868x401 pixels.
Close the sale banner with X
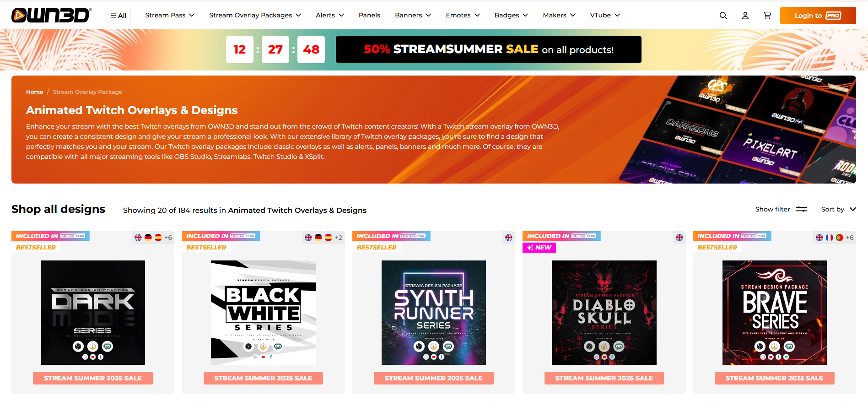pyautogui.click(x=854, y=50)
